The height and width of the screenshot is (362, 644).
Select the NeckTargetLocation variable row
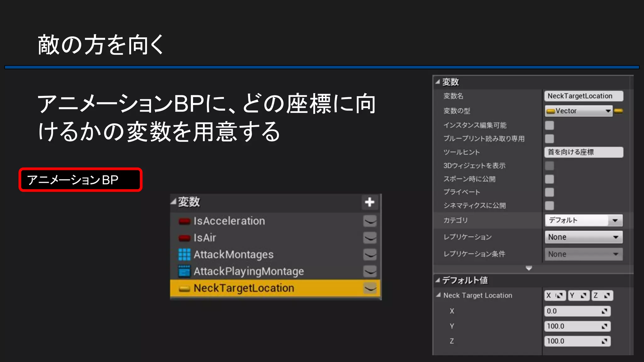(x=275, y=288)
